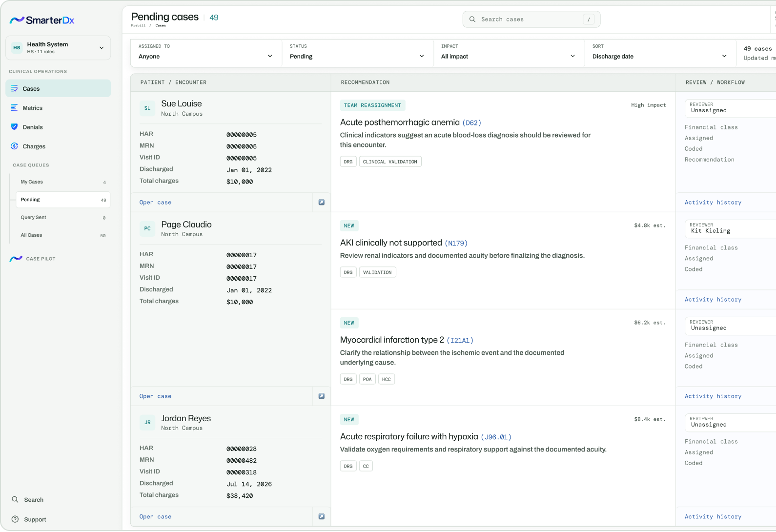This screenshot has width=776, height=532.
Task: Click the magnifier icon in search bar
Action: point(472,19)
